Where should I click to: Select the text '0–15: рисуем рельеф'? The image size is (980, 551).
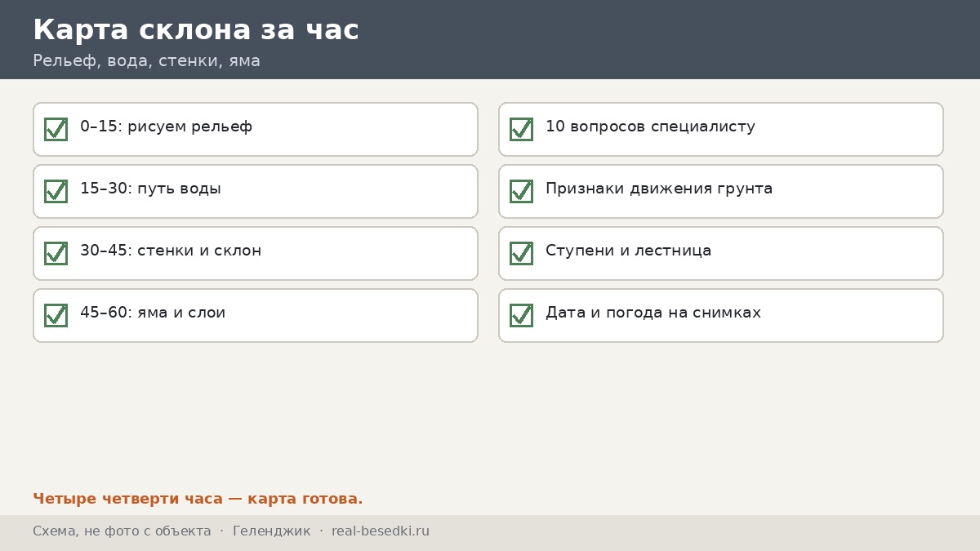click(166, 127)
